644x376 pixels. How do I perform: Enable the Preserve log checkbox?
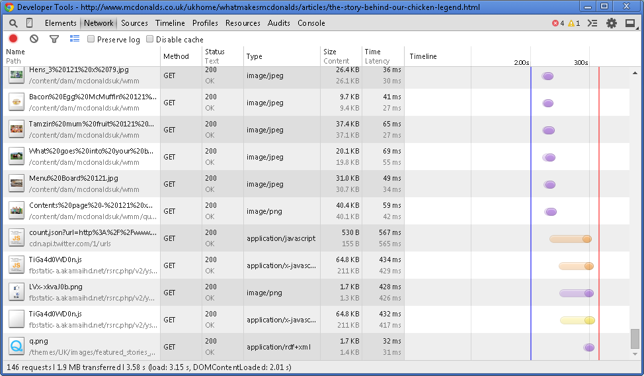click(x=91, y=39)
